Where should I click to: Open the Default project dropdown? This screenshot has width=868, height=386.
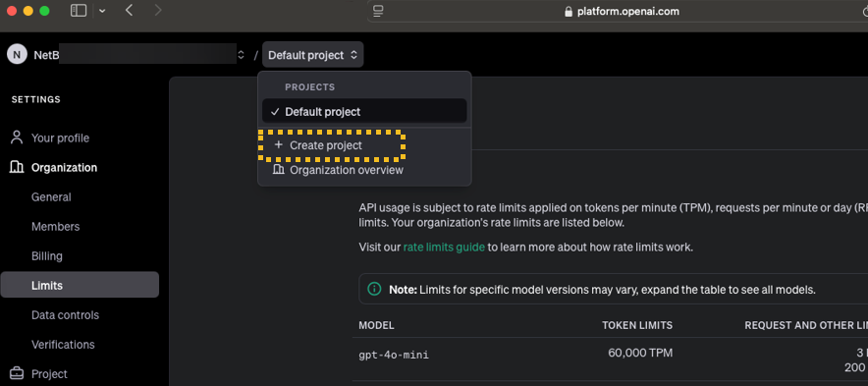point(313,55)
